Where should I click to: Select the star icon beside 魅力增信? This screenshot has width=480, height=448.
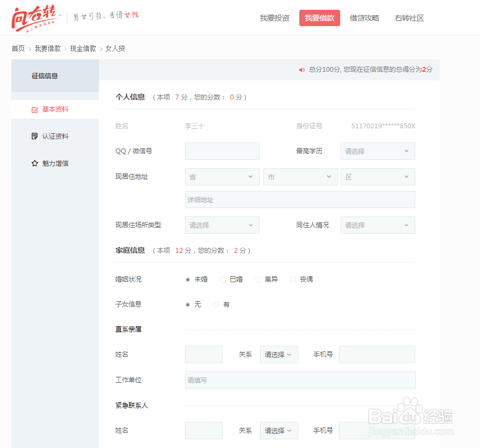pyautogui.click(x=34, y=163)
